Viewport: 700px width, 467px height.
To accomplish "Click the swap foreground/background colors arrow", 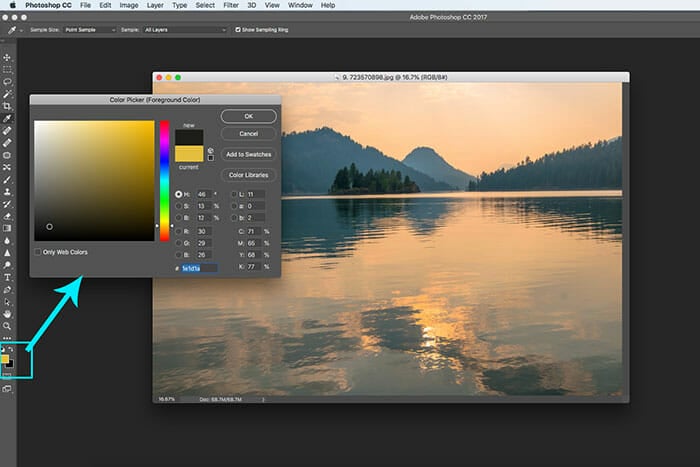I will coord(11,349).
